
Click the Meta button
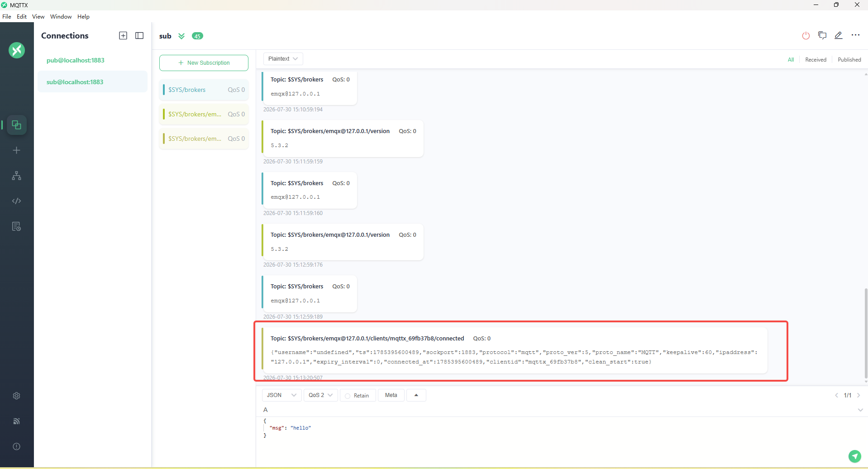coord(391,395)
